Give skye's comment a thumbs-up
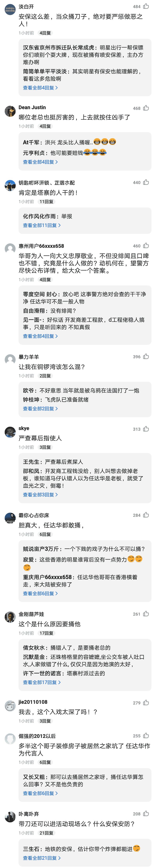 (146, 429)
